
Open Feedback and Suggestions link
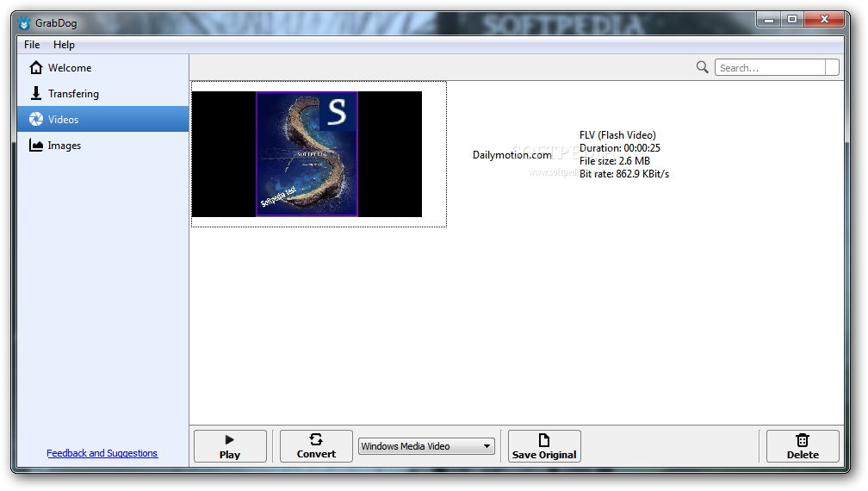(102, 453)
